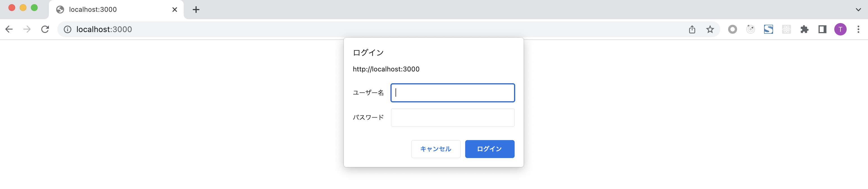Open the profile avatar marked T
Screen dimensions: 868x189
[x=840, y=29]
